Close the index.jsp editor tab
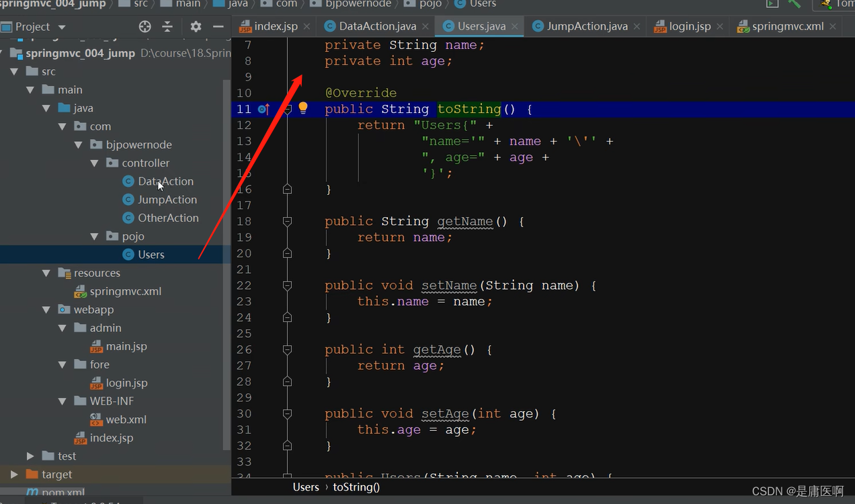Image resolution: width=855 pixels, height=504 pixels. [307, 26]
